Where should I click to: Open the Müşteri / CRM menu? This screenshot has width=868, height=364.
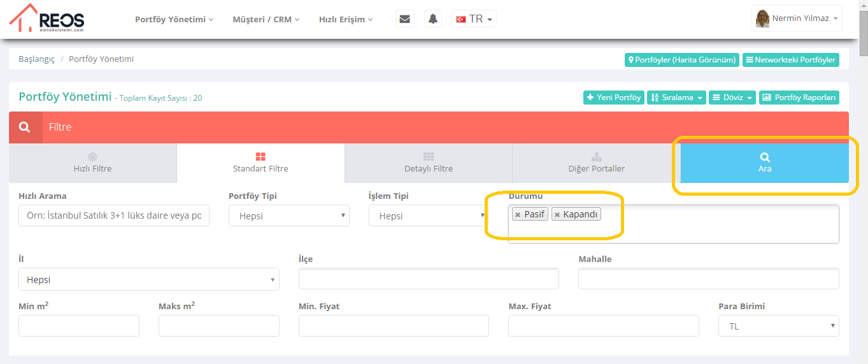tap(266, 20)
